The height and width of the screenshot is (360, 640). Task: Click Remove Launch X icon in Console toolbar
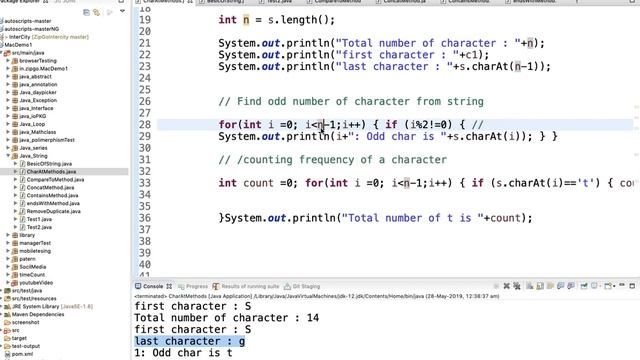(x=507, y=286)
